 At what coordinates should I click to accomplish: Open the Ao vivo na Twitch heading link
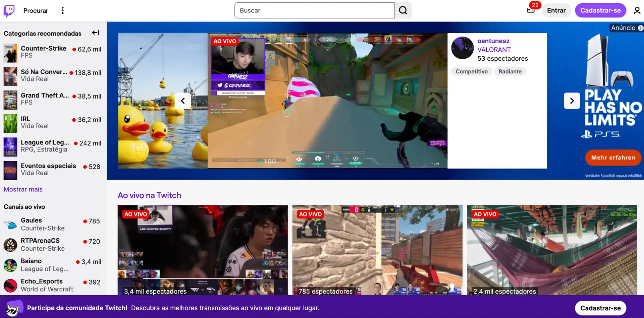(x=149, y=195)
